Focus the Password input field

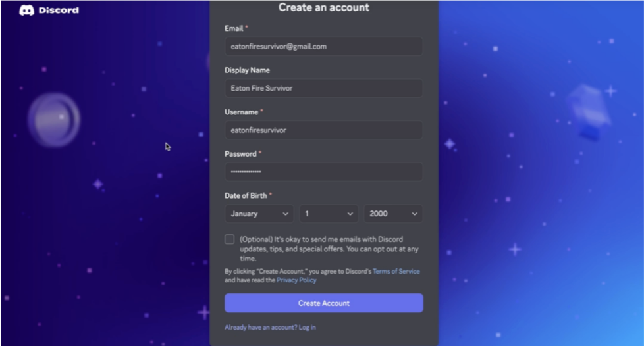click(323, 172)
